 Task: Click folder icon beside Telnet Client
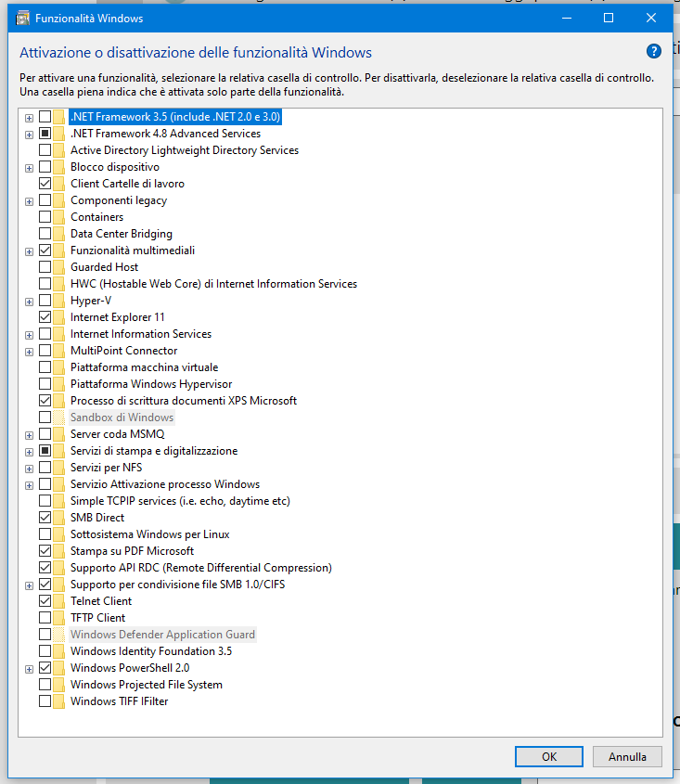pos(59,601)
